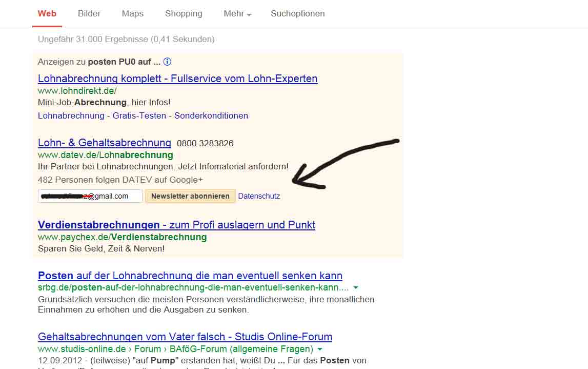Screen dimensions: 588x369
Task: Click the Ungefähr 31.000 Ergebnisse stats text
Action: (x=127, y=39)
